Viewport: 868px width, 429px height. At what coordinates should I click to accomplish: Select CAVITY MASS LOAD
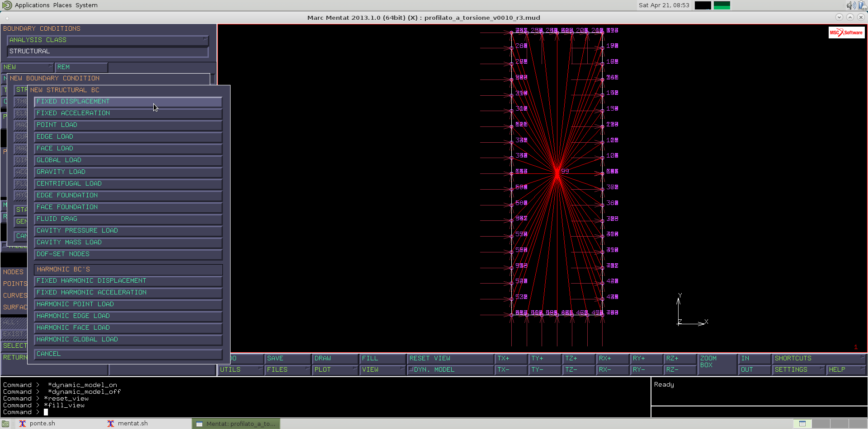pos(128,242)
